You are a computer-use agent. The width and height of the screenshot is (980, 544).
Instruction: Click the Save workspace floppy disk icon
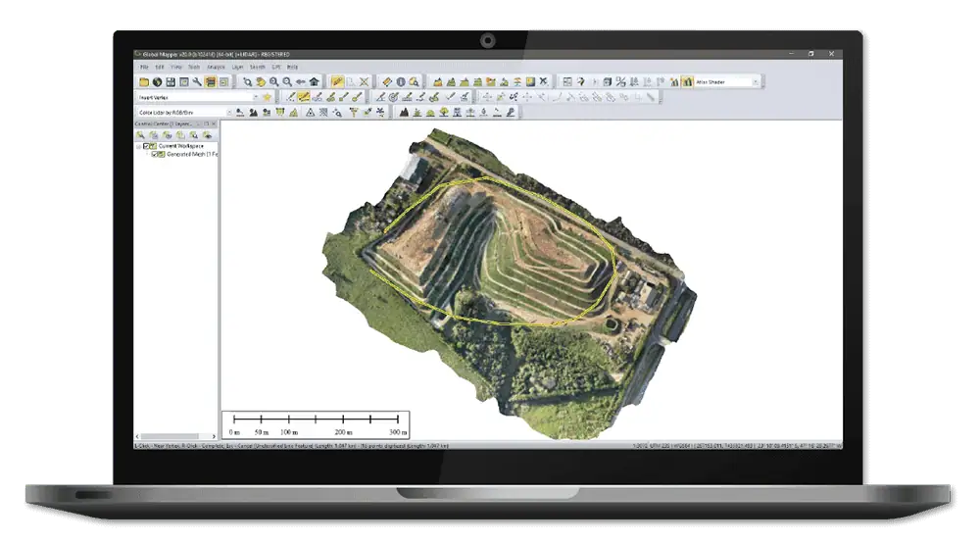pos(171,82)
